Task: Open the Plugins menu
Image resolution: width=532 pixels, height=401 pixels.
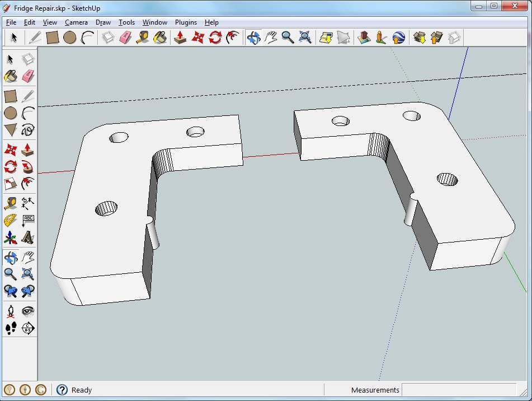Action: 186,22
